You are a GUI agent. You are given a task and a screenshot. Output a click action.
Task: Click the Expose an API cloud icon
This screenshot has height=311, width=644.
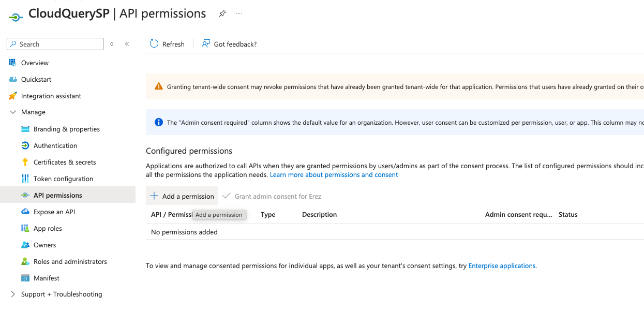click(25, 212)
